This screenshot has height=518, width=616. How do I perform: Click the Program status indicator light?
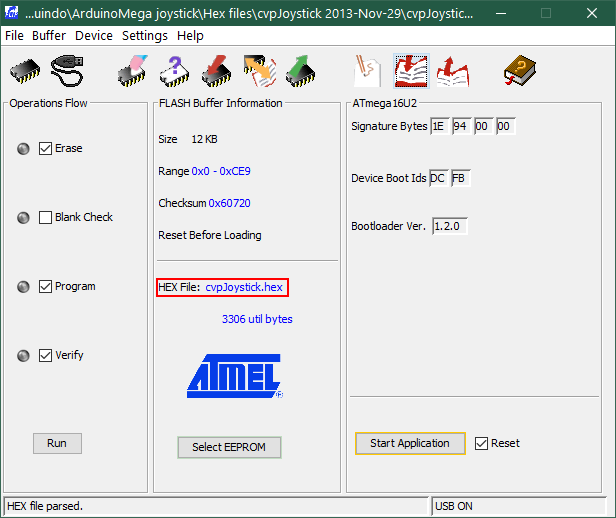coord(23,287)
